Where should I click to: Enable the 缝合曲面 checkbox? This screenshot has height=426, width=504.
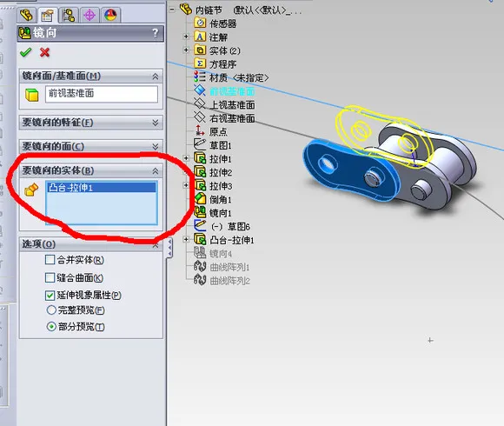tap(50, 277)
